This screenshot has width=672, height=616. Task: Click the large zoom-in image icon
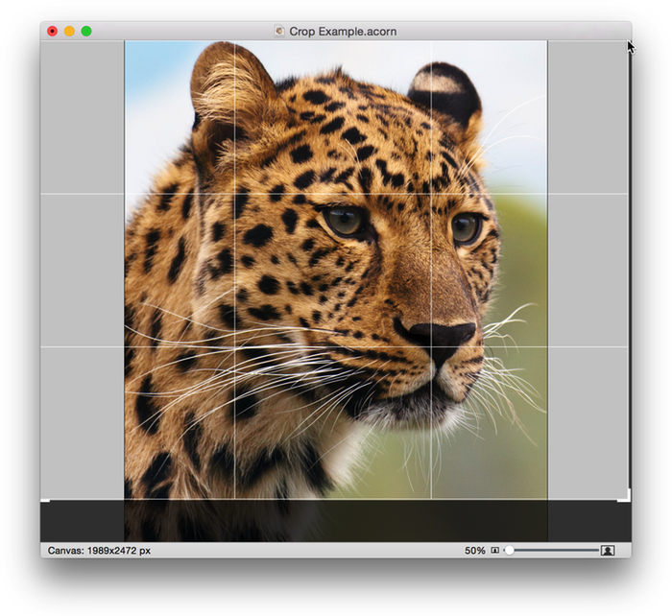pos(608,551)
